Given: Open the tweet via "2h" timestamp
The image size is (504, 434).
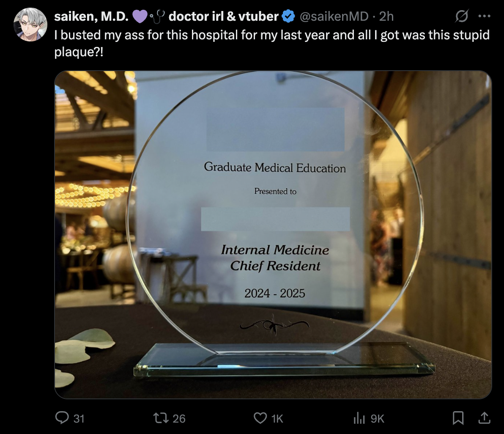Looking at the screenshot, I should coord(386,16).
